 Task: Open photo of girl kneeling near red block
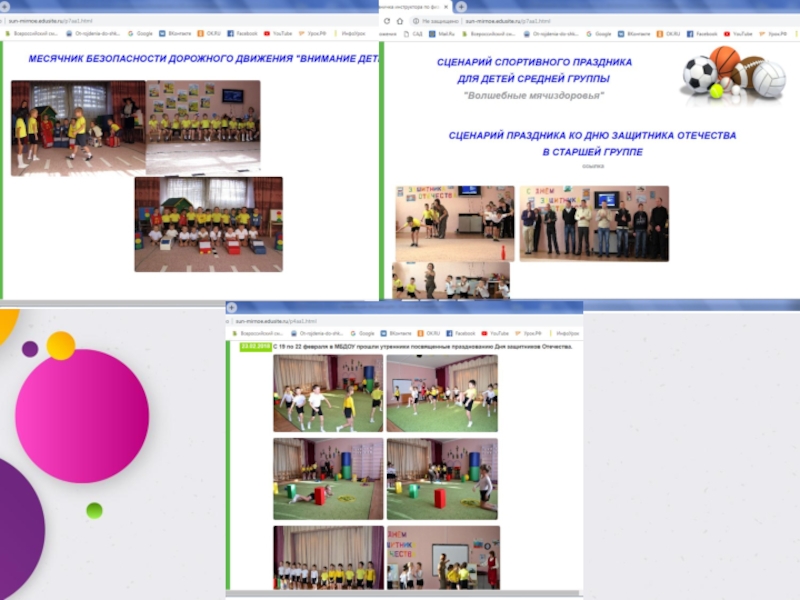click(x=442, y=479)
